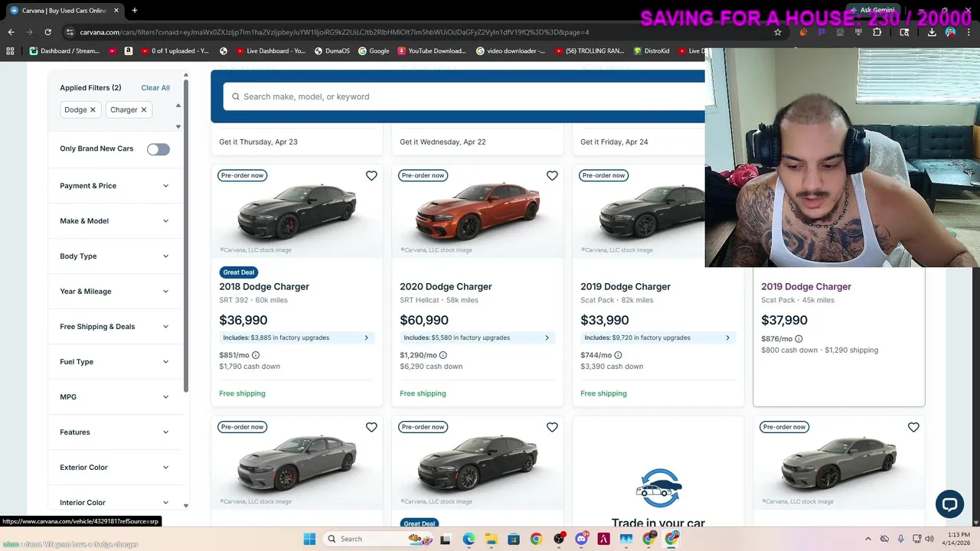The width and height of the screenshot is (980, 551).
Task: Open the Carvana chat bubble
Action: pyautogui.click(x=949, y=504)
